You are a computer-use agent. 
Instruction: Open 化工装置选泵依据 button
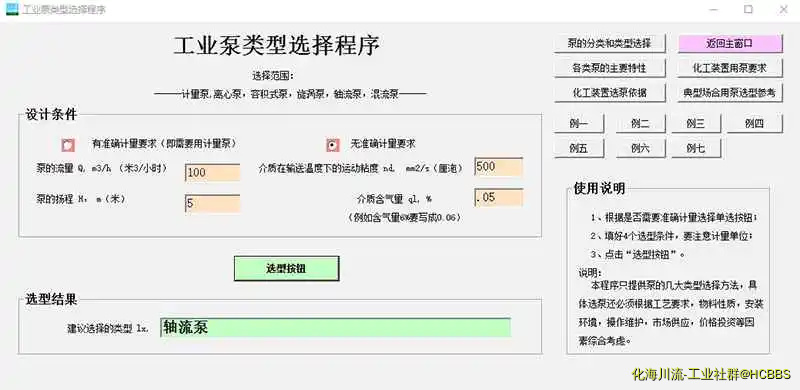[x=610, y=93]
